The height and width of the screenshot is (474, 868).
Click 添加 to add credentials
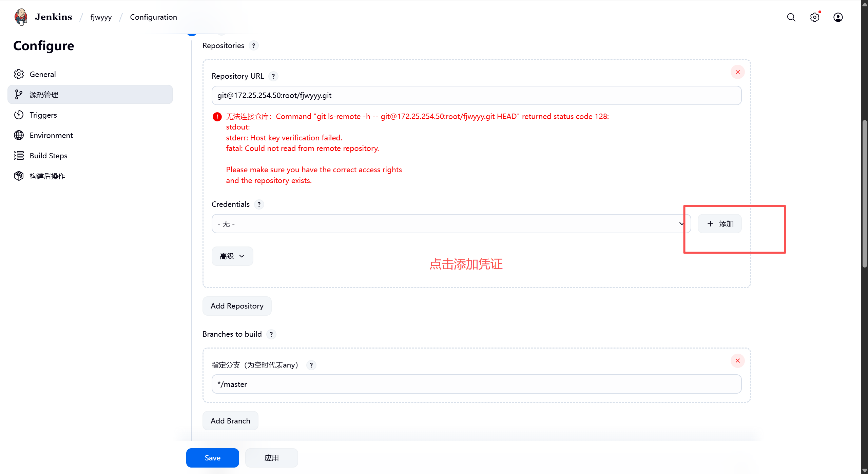[719, 224]
